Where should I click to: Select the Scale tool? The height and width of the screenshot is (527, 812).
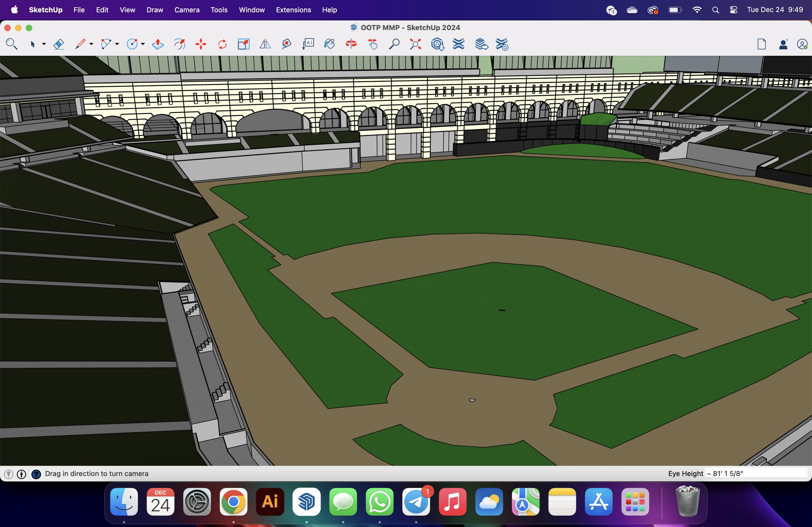click(x=244, y=44)
